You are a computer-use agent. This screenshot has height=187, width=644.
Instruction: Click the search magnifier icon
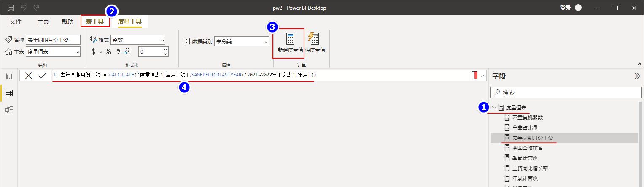(x=497, y=92)
